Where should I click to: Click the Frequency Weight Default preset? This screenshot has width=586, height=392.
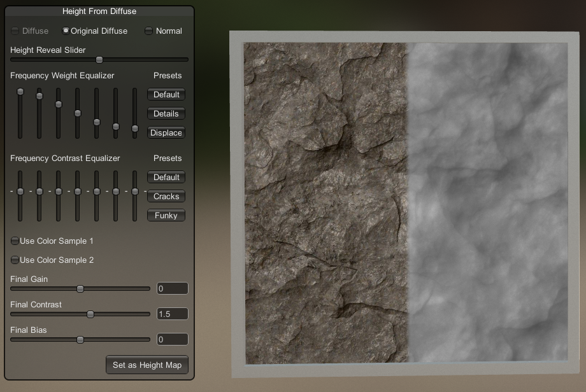point(166,95)
